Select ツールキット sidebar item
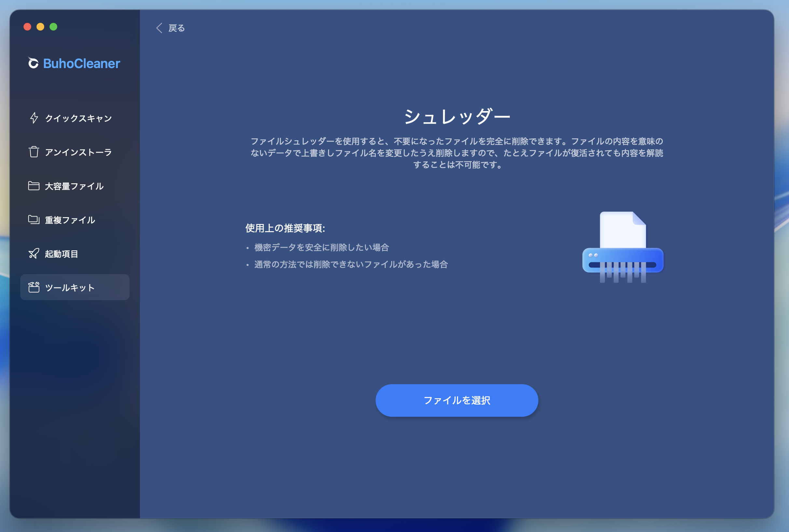Image resolution: width=789 pixels, height=532 pixels. coord(75,287)
